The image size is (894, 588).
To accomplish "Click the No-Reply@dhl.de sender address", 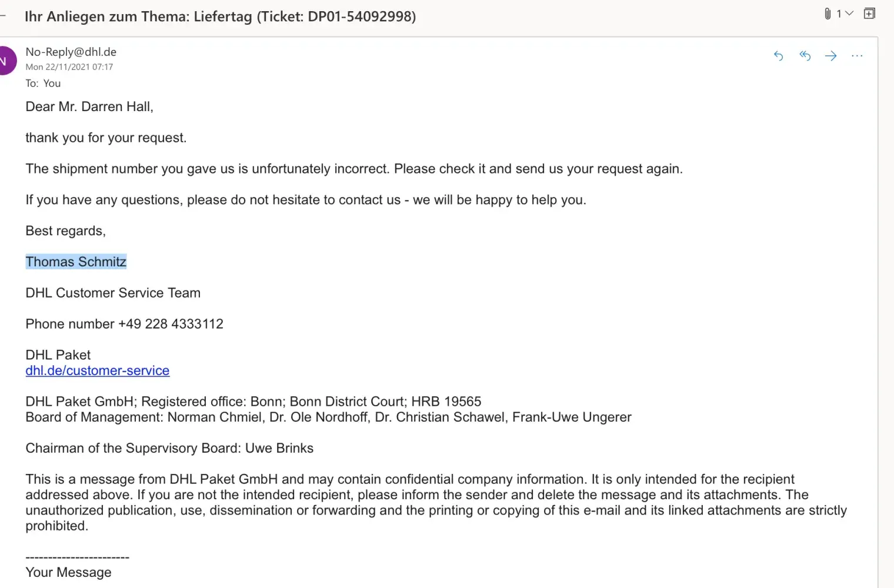I will pos(71,52).
